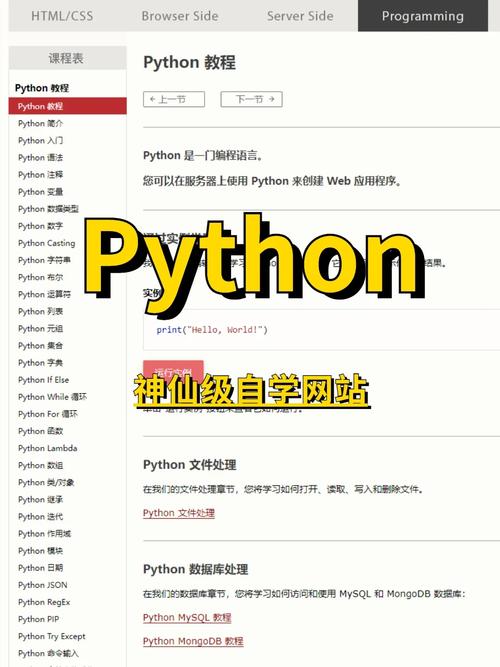Open Python 变量 lesson

[x=40, y=192]
